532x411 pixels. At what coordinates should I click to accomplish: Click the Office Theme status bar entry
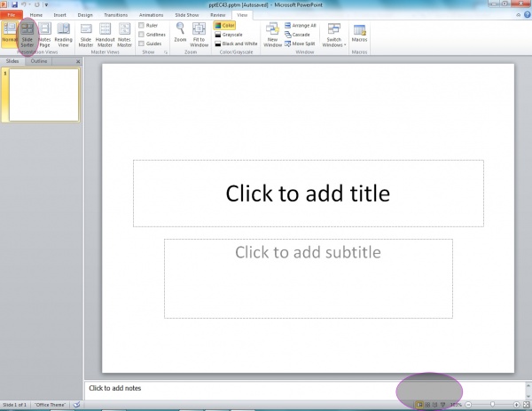click(51, 405)
